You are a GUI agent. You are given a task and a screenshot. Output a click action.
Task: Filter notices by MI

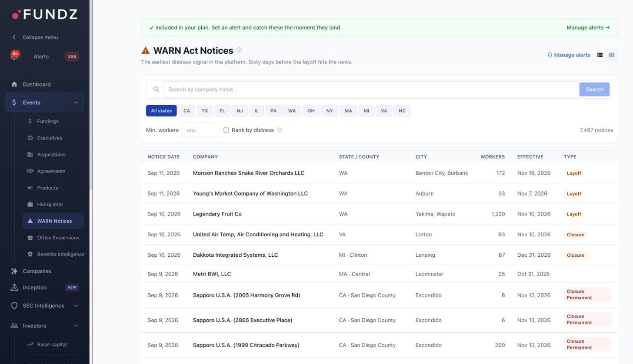366,111
